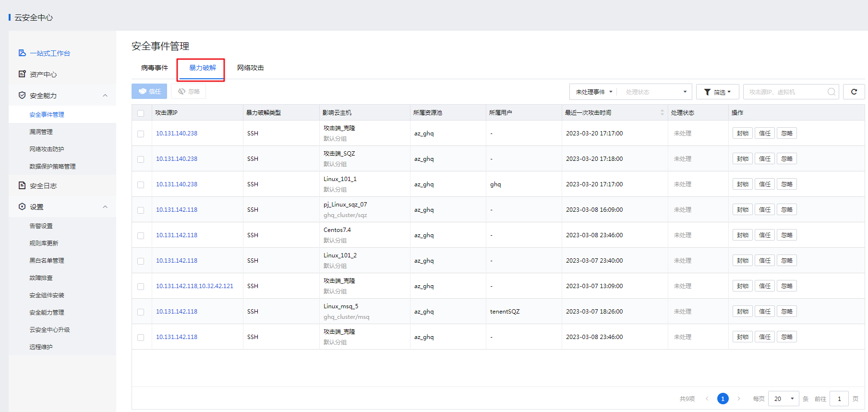Click the 安全能力 shield icon
The width and height of the screenshot is (868, 412).
pyautogui.click(x=22, y=95)
